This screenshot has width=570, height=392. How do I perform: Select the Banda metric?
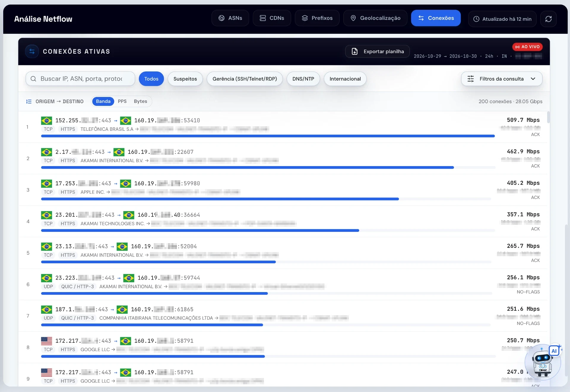(x=103, y=101)
